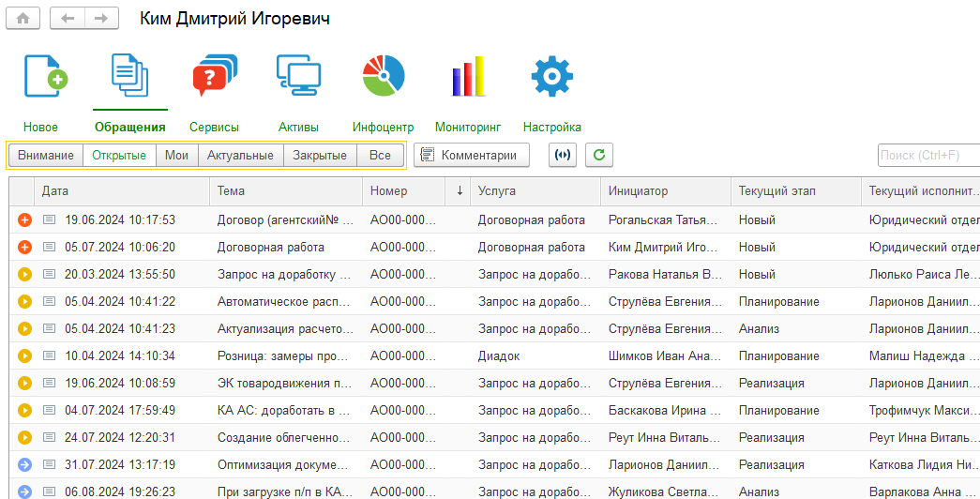Screen dimensions: 980x499
Task: Toggle the Закрытые filter
Action: tap(320, 156)
